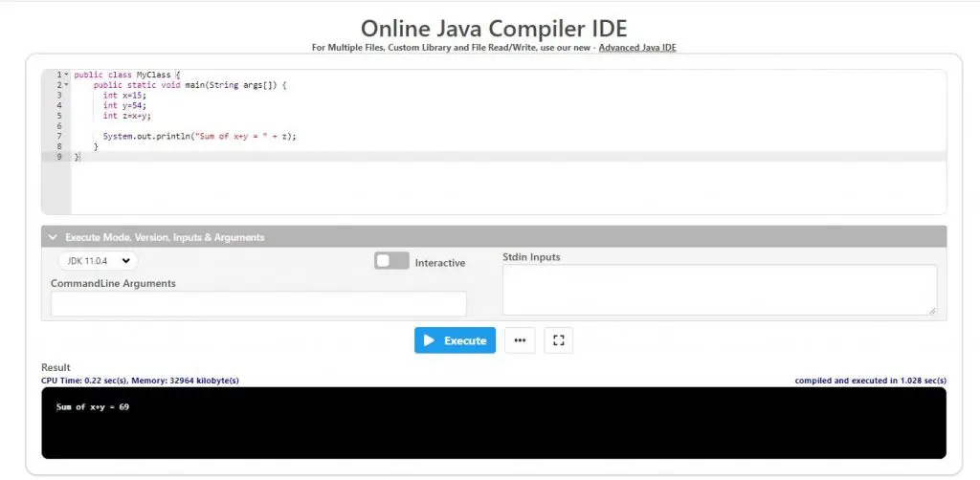Place cursor on 'int x=15;' code line

click(123, 95)
